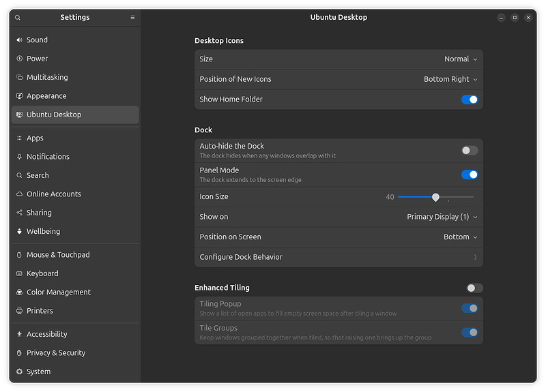Open the Power settings panel

tap(75, 59)
